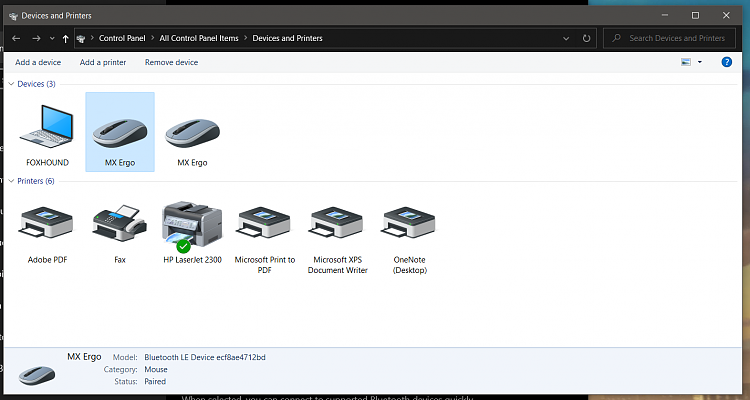Click the address bar location icon
750x400 pixels.
click(x=81, y=39)
